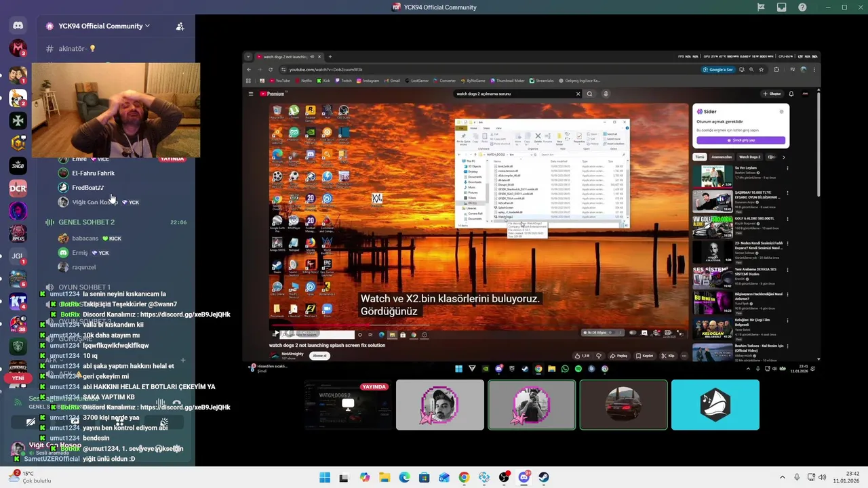Select user El-Fahru Fahrik in voice list
868x488 pixels.
click(93, 173)
